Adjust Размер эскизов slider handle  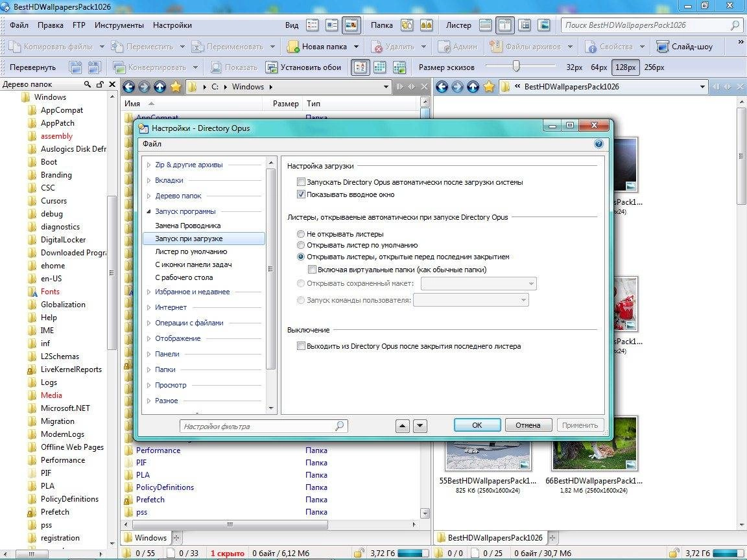click(516, 66)
